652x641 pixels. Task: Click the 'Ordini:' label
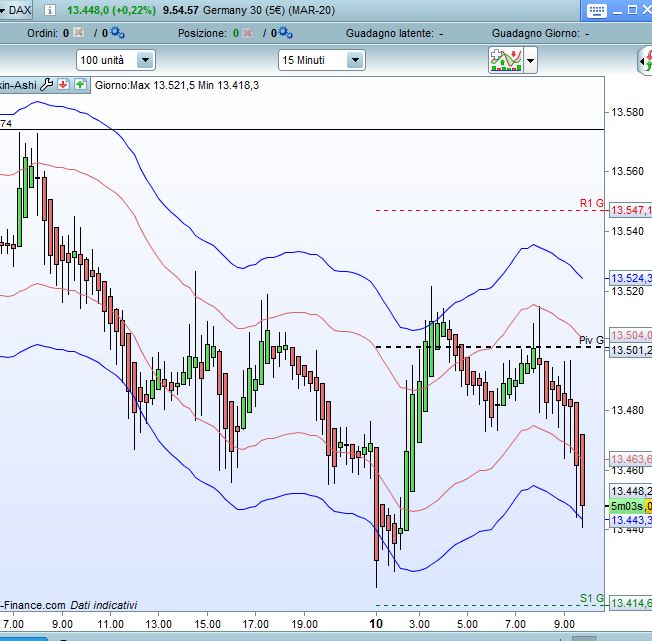tap(42, 33)
